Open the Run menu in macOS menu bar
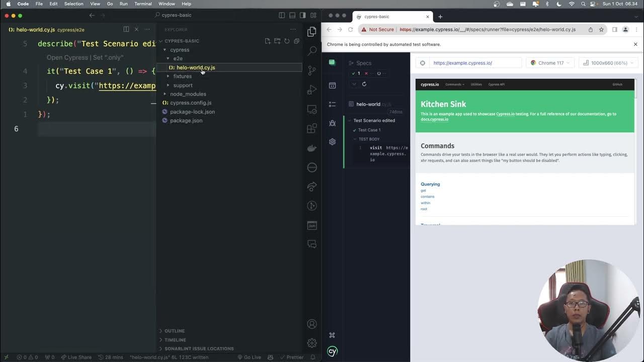Viewport: 644px width, 362px height. tap(123, 4)
